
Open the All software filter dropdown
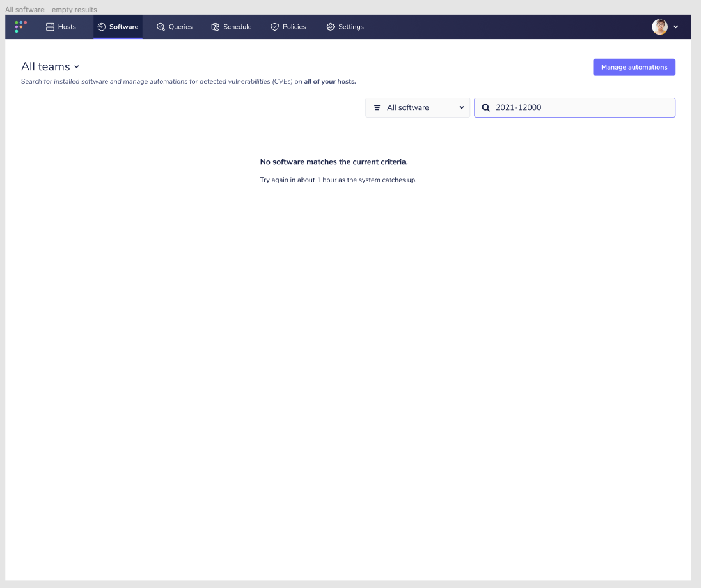417,107
